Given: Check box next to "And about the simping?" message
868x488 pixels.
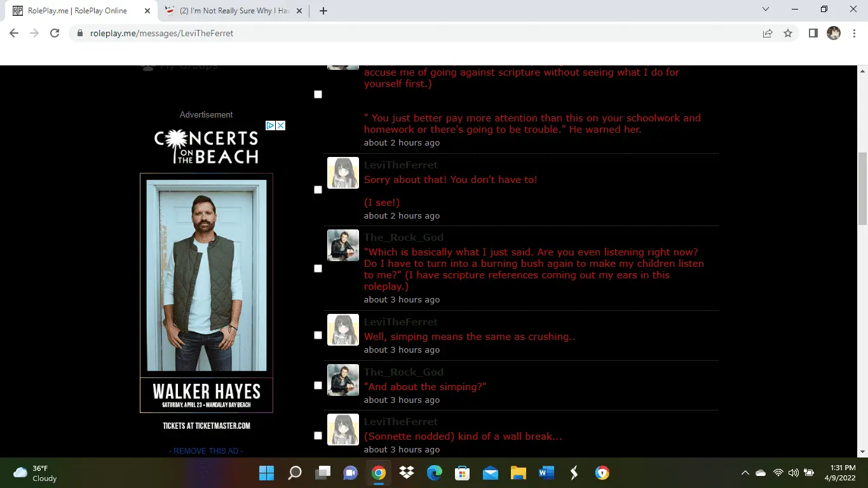Looking at the screenshot, I should [318, 386].
